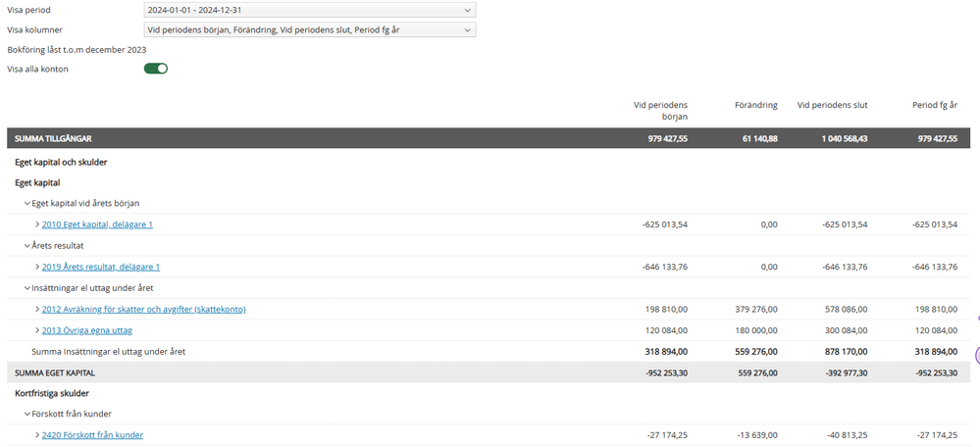980x447 pixels.
Task: Expand the chevron beside account 2420
Action: point(37,435)
